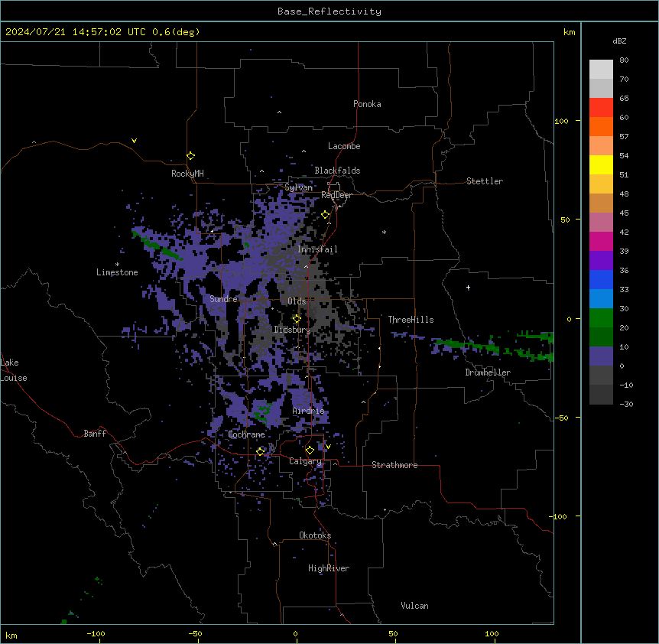Viewport: 659px width, 644px height.
Task: Click the 80 value on dBZ legend
Action: (x=624, y=60)
